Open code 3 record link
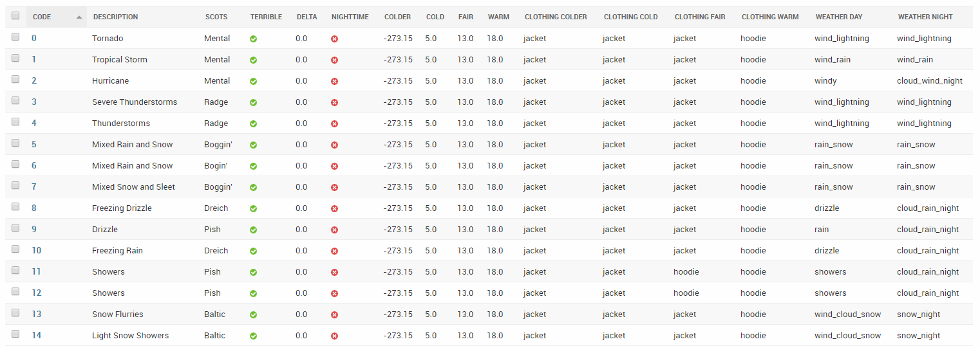This screenshot has height=346, width=980. [x=34, y=102]
